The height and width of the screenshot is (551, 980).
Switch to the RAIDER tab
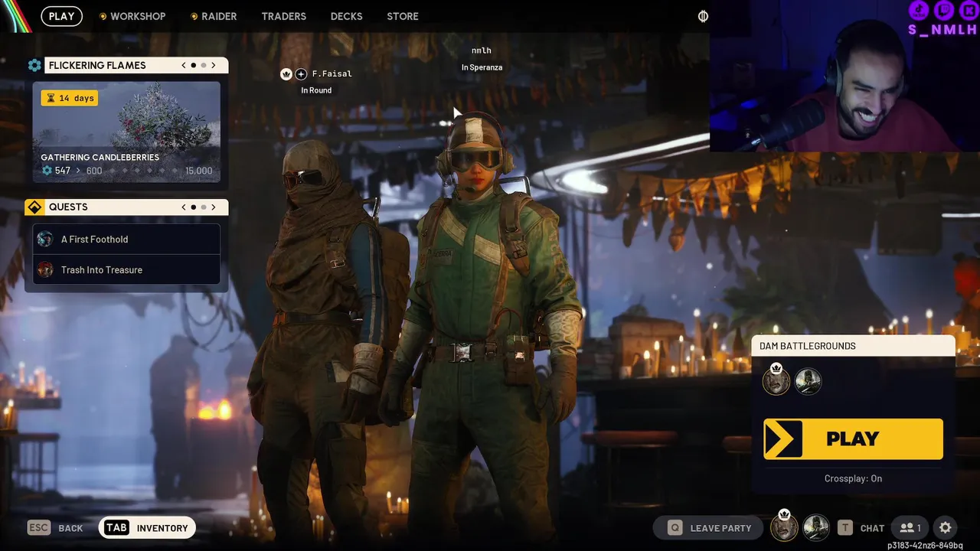pos(214,16)
